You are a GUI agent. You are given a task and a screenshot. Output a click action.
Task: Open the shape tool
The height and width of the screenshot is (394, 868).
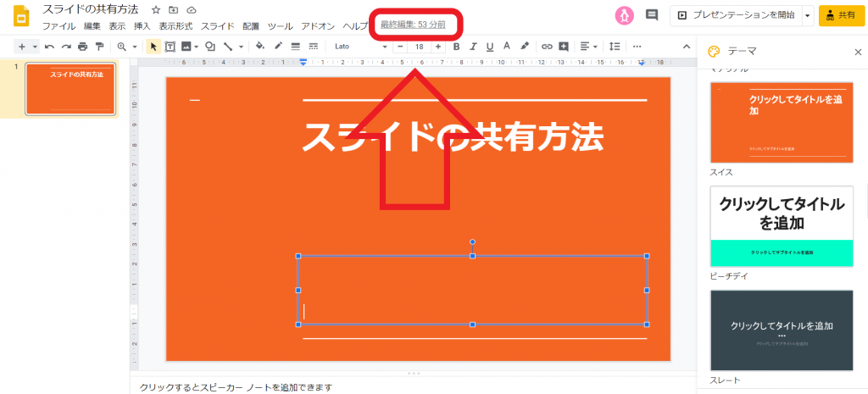[x=210, y=47]
